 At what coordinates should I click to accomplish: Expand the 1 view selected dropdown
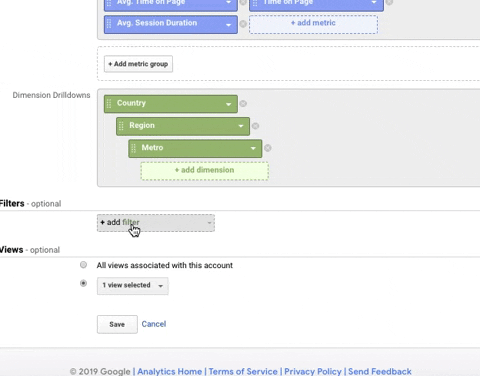pyautogui.click(x=133, y=286)
